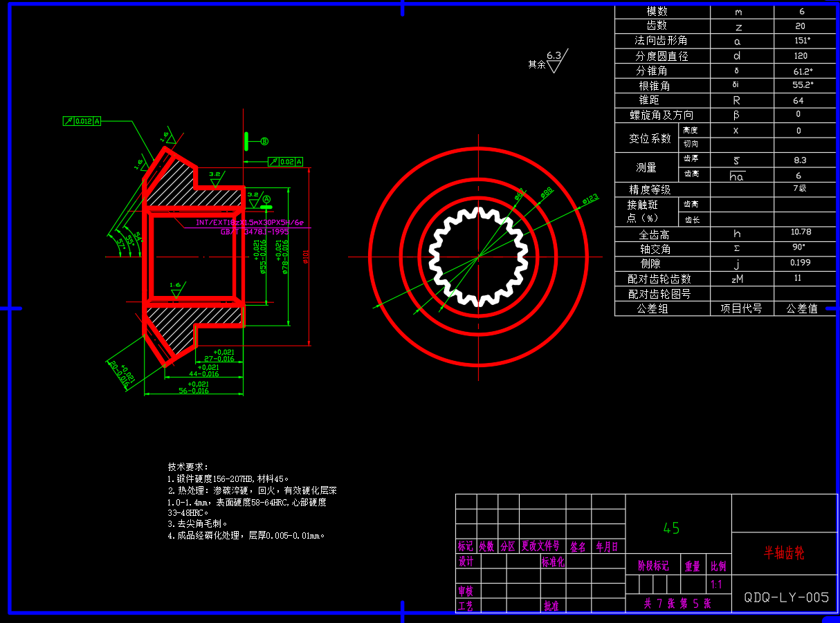Select the '27-0.016' length dimension
This screenshot has height=623, width=840.
coord(219,355)
